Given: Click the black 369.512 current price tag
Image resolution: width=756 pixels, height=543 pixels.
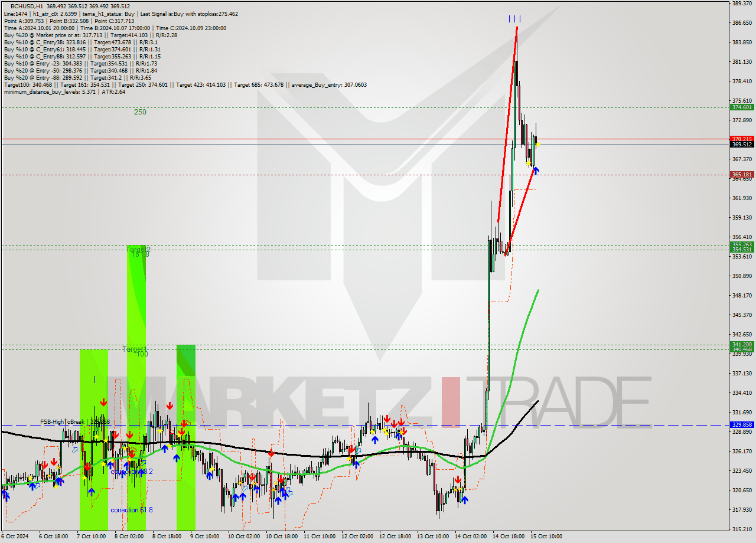Looking at the screenshot, I should [742, 144].
